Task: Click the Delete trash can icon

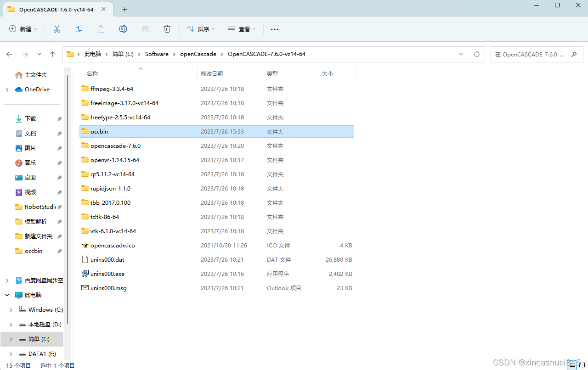Action: (167, 29)
